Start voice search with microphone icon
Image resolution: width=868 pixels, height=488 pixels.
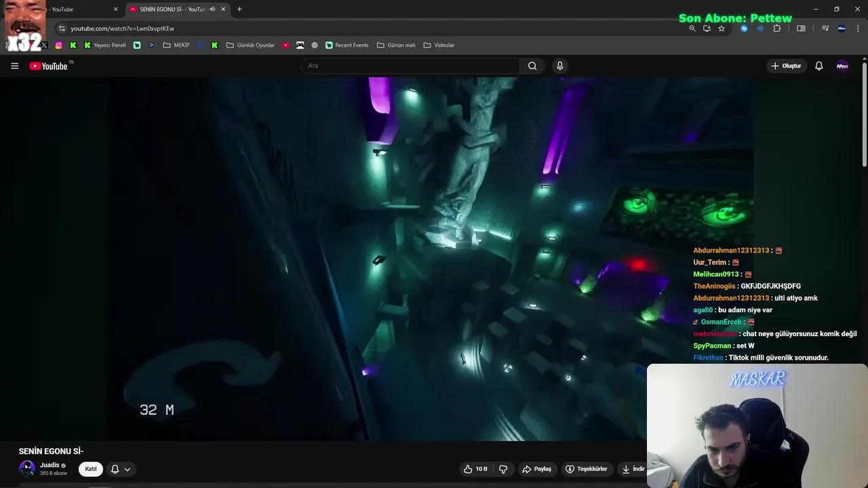[x=559, y=66]
